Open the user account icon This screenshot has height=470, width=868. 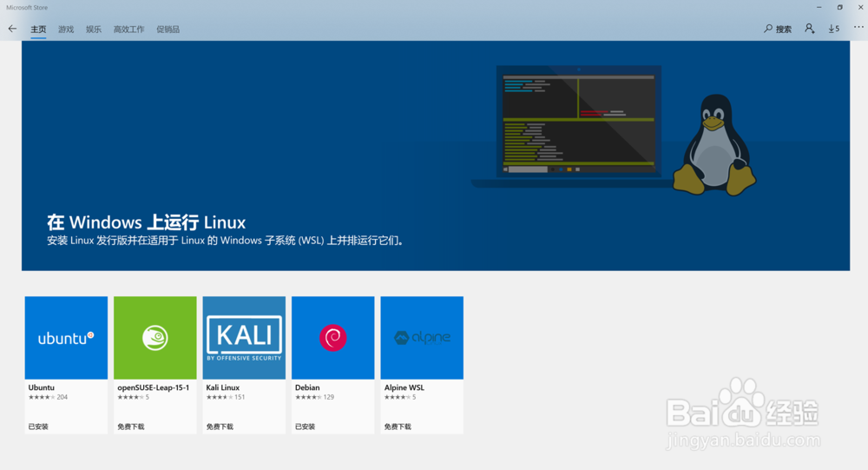pos(809,29)
